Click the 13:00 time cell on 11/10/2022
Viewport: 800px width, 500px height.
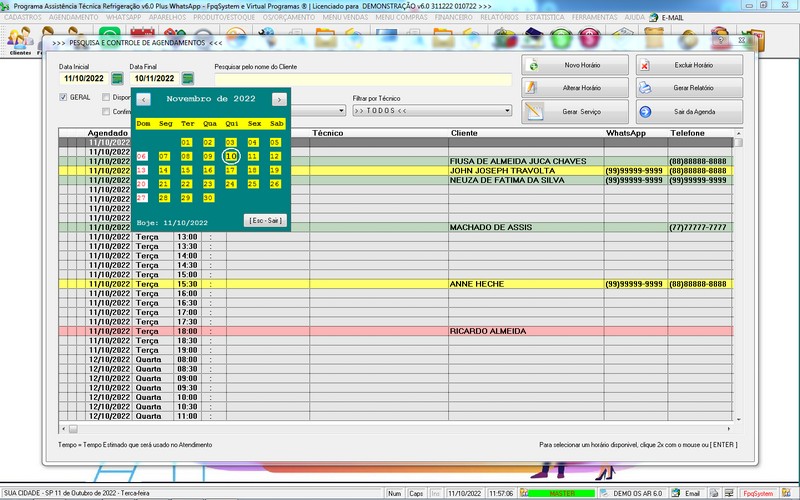pos(187,237)
